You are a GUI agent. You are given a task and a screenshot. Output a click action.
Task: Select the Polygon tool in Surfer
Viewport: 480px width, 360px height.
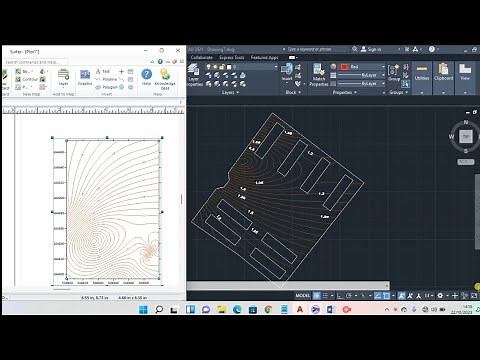106,87
